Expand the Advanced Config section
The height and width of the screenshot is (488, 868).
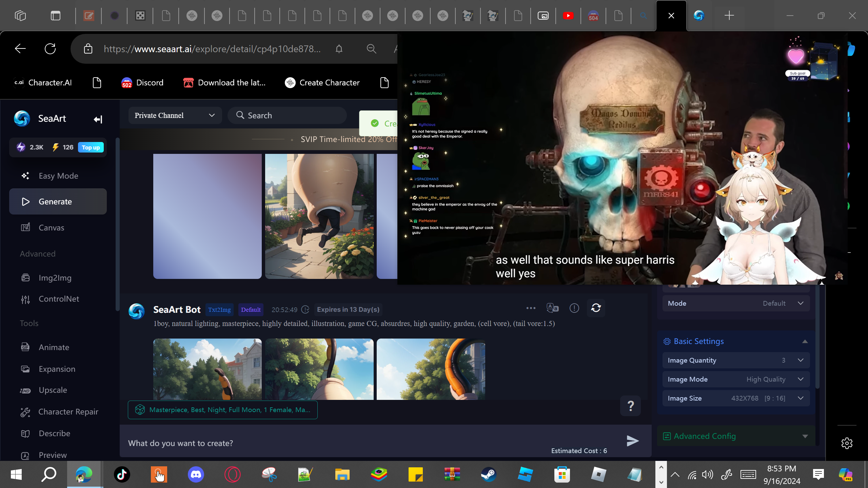click(x=736, y=436)
